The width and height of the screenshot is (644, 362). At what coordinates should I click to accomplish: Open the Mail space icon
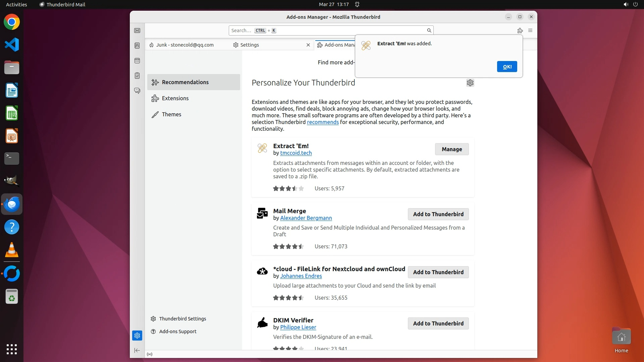pyautogui.click(x=137, y=31)
